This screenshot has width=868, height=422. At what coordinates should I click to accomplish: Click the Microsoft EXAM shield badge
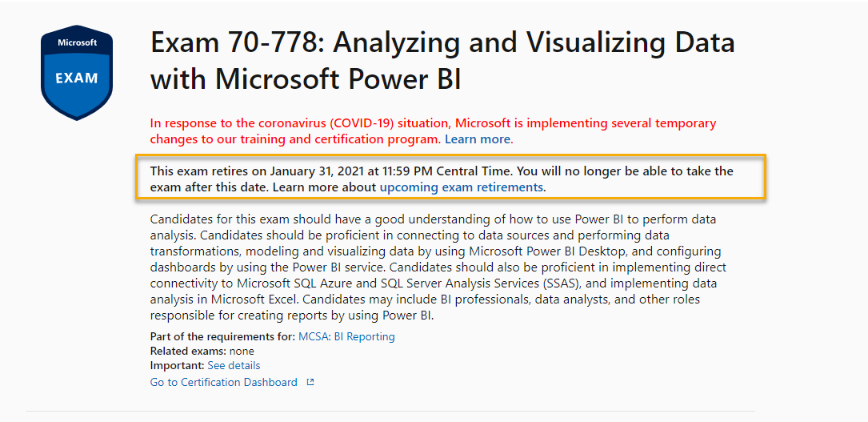click(76, 73)
